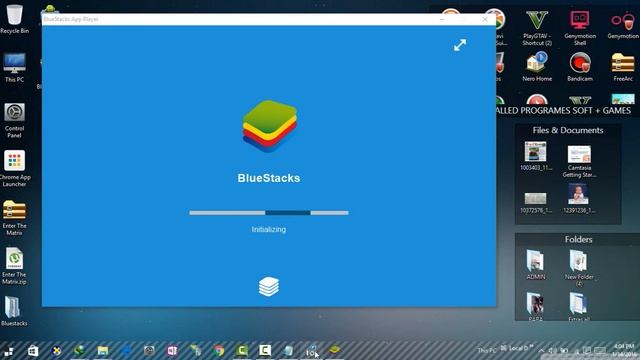Image resolution: width=640 pixels, height=360 pixels.
Task: Select the Genymotion desktop icon
Action: (623, 25)
